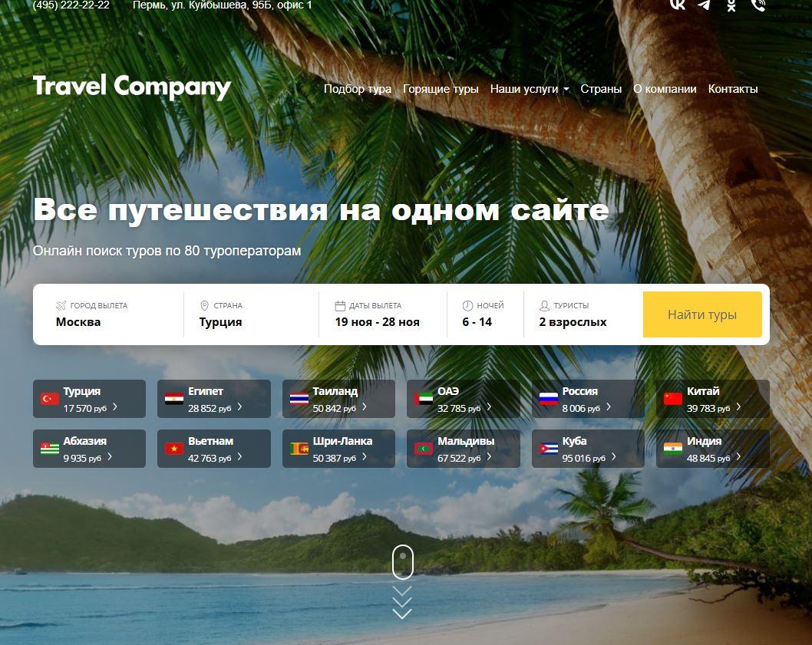Viewport: 812px width, 645px height.
Task: Call the phone number (495) 222-22-22
Action: 71,5
